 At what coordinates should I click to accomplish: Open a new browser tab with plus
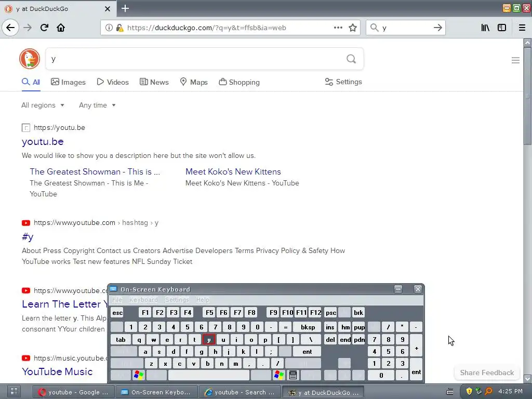point(125,8)
